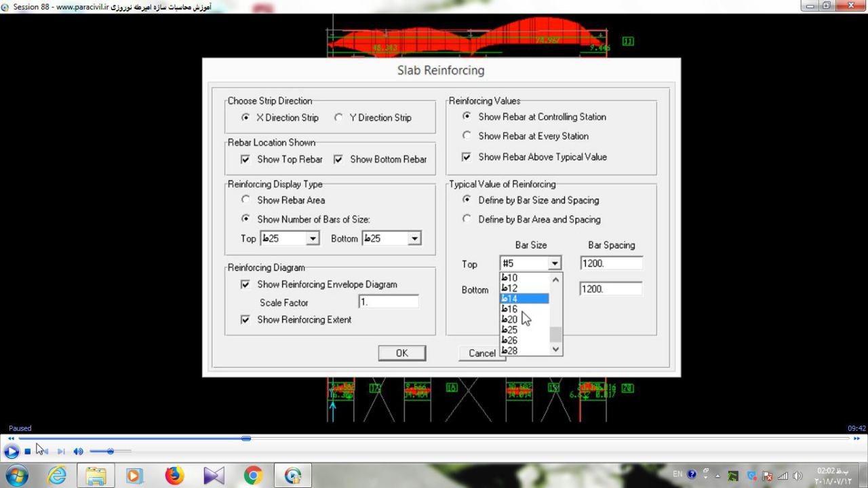
Task: Open network signal tray icon
Action: click(783, 476)
